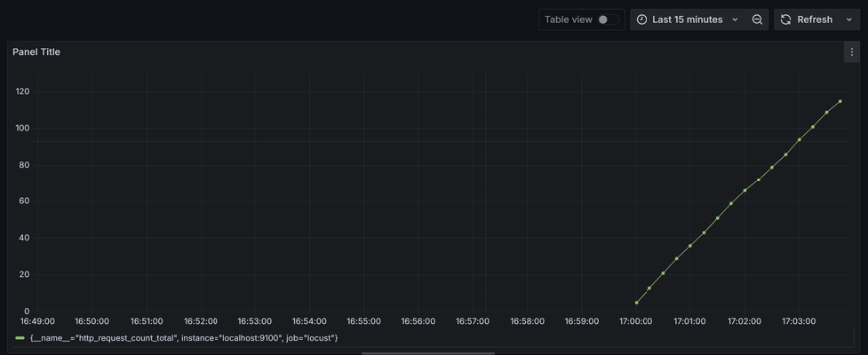This screenshot has width=868, height=355.
Task: Click the 16:55:00 x-axis time label
Action: point(363,321)
